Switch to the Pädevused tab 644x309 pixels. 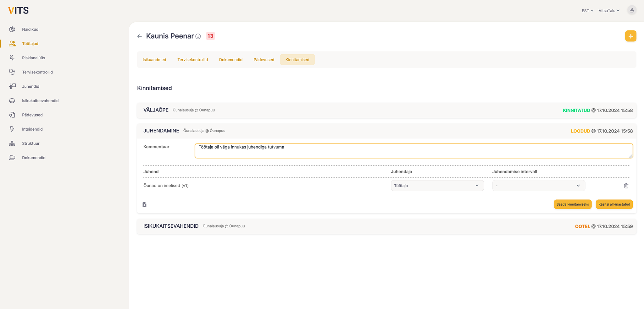click(264, 60)
